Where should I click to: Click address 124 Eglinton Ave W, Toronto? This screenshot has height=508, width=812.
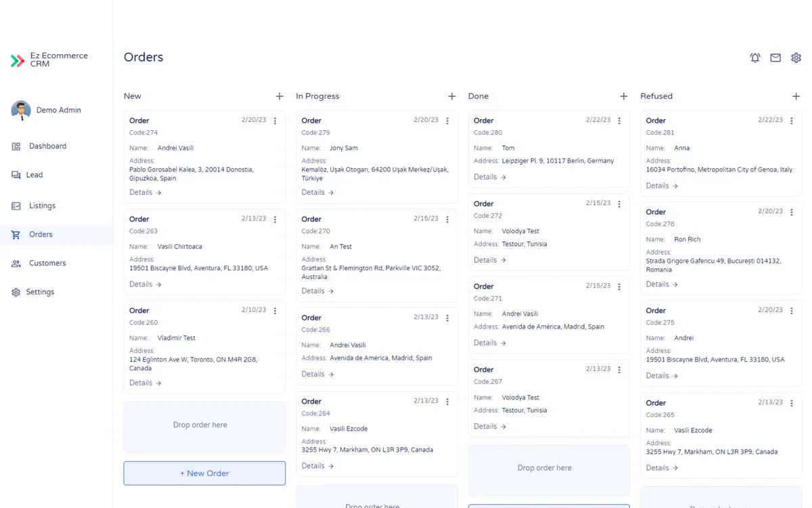[194, 364]
